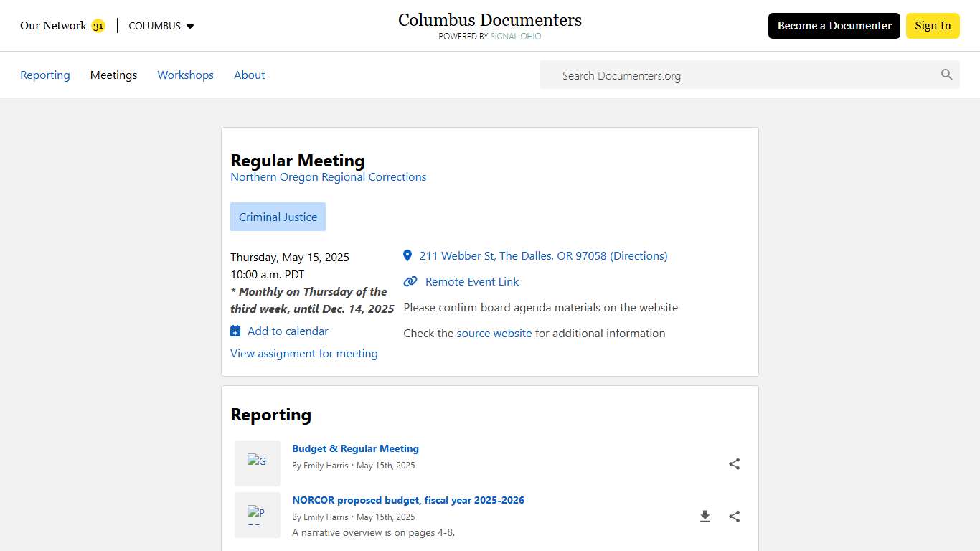This screenshot has height=551, width=980.
Task: Expand the COLUMBUS city dropdown
Action: pos(161,26)
